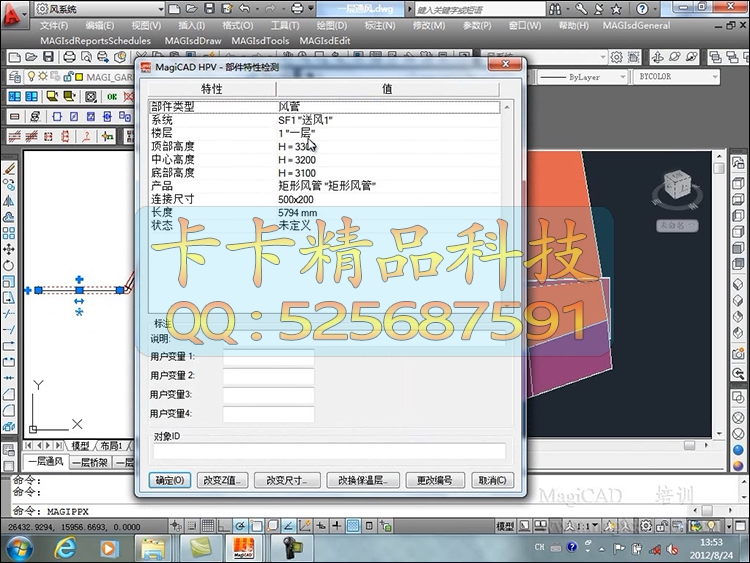The image size is (750, 563).
Task: Click the yellow layer color swatch
Action: [x=79, y=77]
